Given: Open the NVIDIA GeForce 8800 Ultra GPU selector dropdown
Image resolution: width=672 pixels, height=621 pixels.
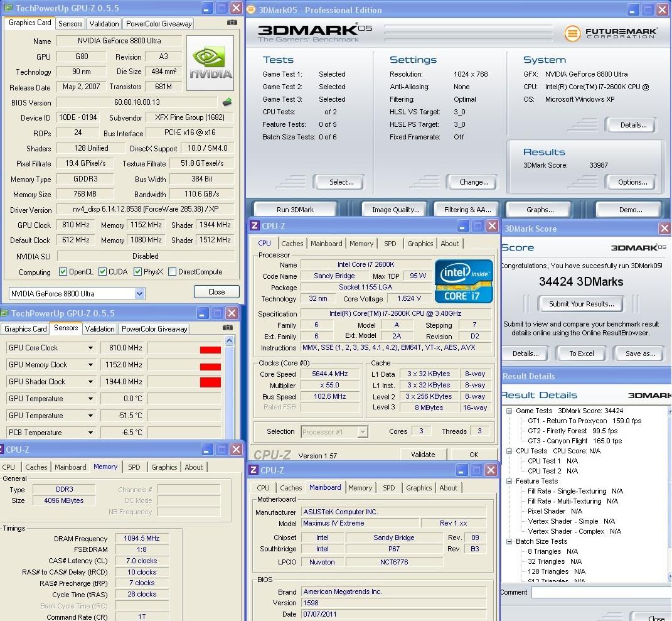Looking at the screenshot, I should point(139,293).
